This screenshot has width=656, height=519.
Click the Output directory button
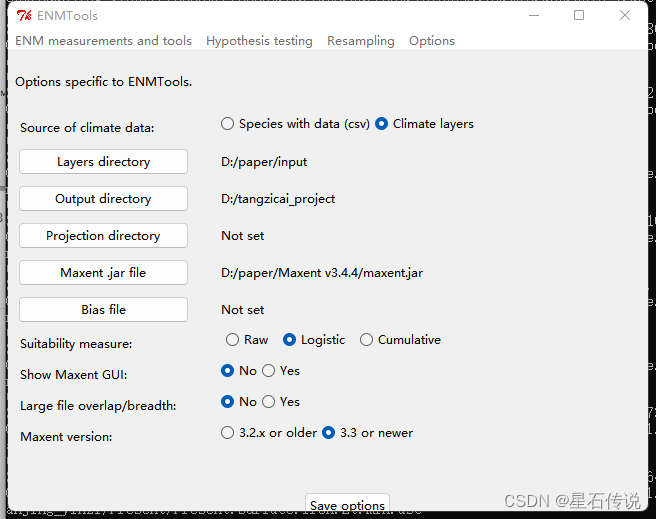click(x=103, y=199)
